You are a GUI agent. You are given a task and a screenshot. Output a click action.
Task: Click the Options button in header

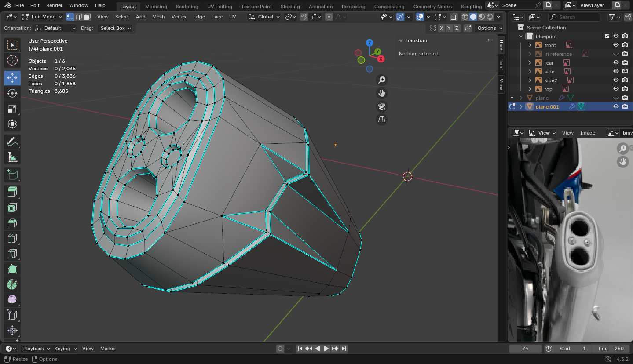[489, 28]
